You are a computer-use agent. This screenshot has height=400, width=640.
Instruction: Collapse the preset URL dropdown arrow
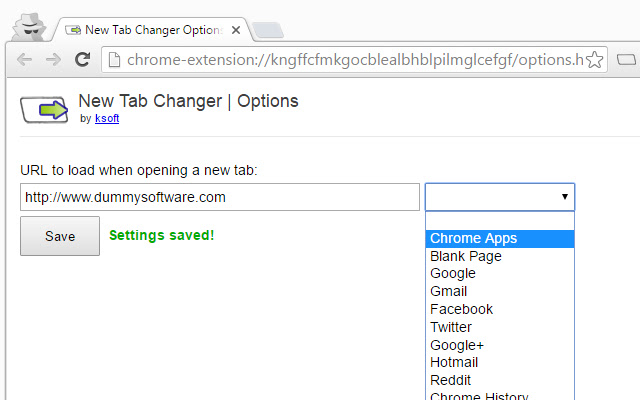coord(564,197)
